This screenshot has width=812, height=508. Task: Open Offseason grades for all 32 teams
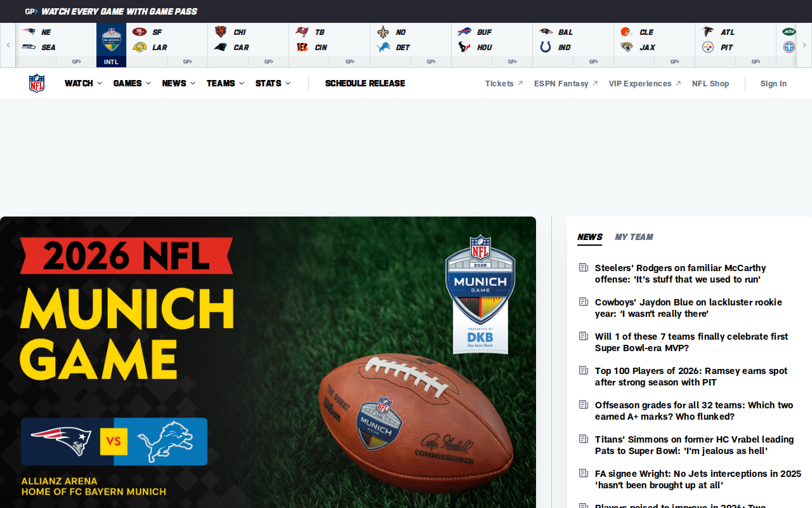click(694, 411)
